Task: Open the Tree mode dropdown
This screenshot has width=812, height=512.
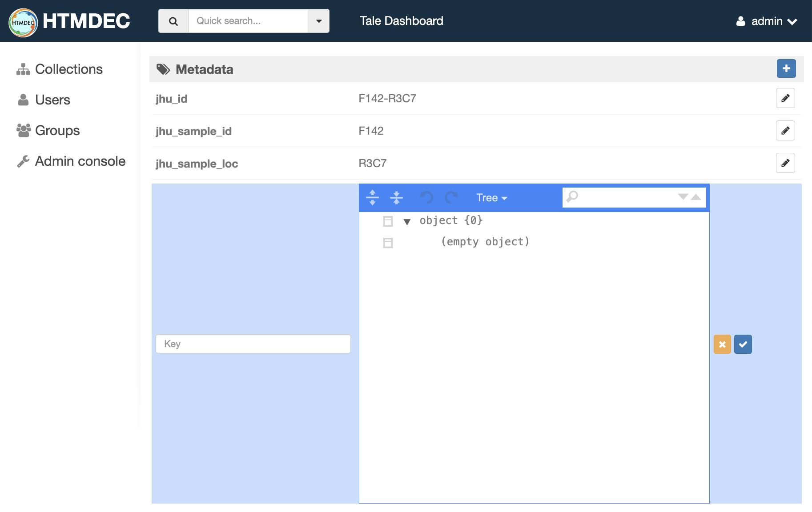Action: click(x=491, y=198)
